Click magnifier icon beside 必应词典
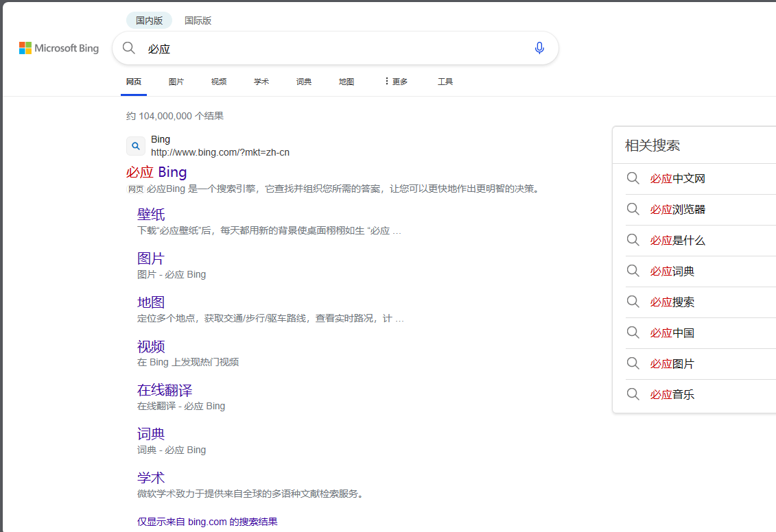The image size is (776, 532). (x=633, y=271)
